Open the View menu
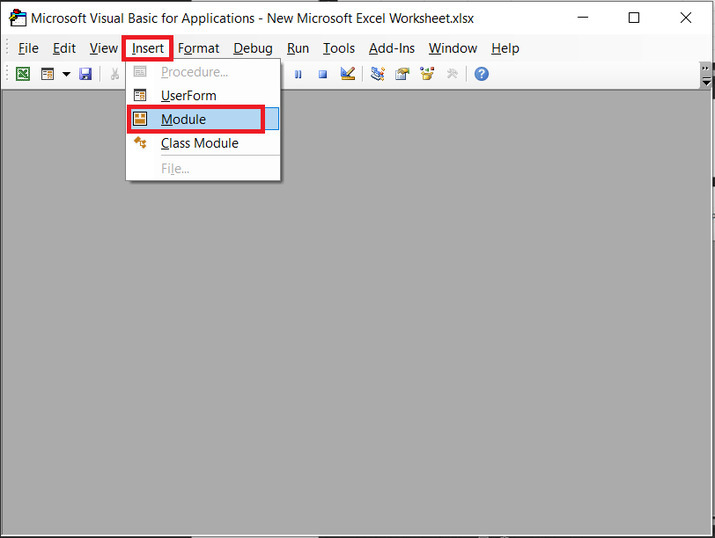The height and width of the screenshot is (538, 715). [x=104, y=48]
